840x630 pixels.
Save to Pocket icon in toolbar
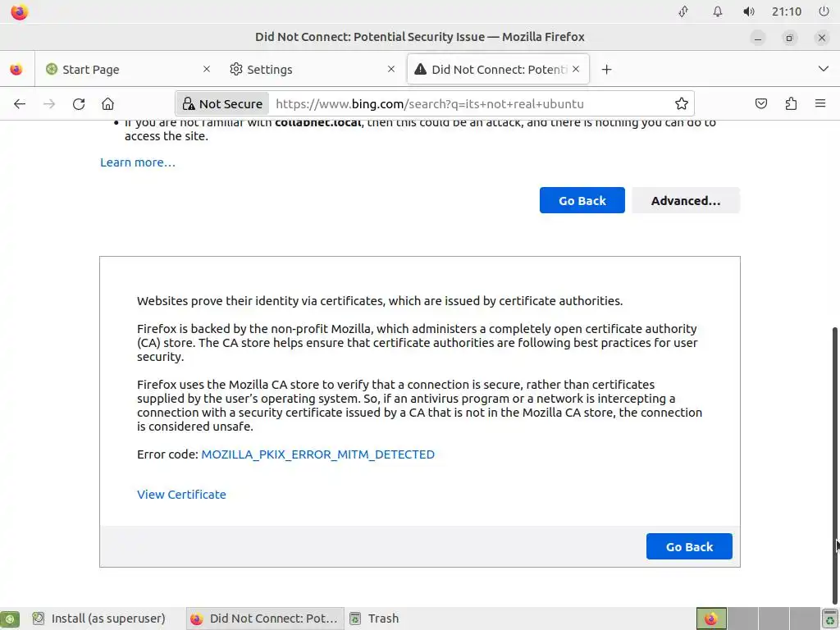(x=760, y=104)
